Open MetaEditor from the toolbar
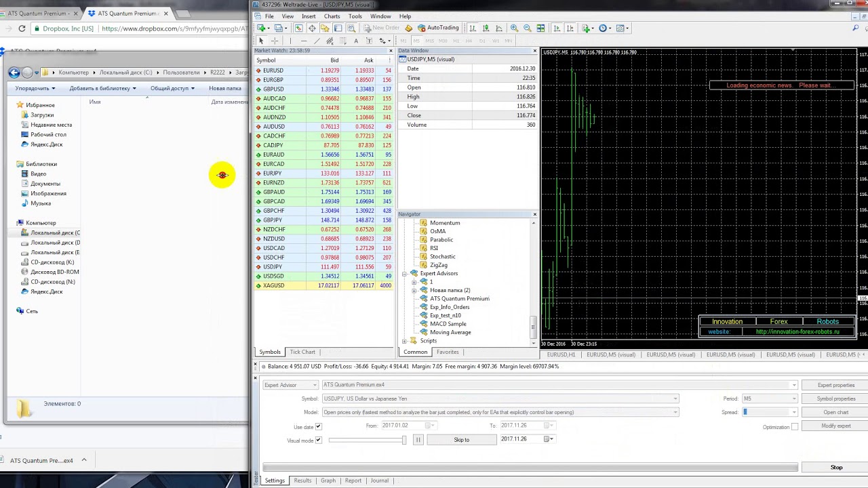The width and height of the screenshot is (868, 488). [x=409, y=28]
